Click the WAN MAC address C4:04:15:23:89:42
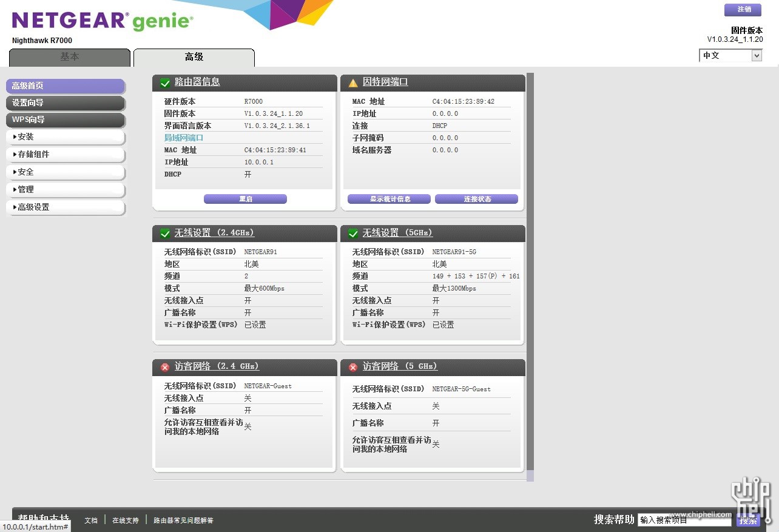Screen dimensions: 779x532 click(463, 102)
